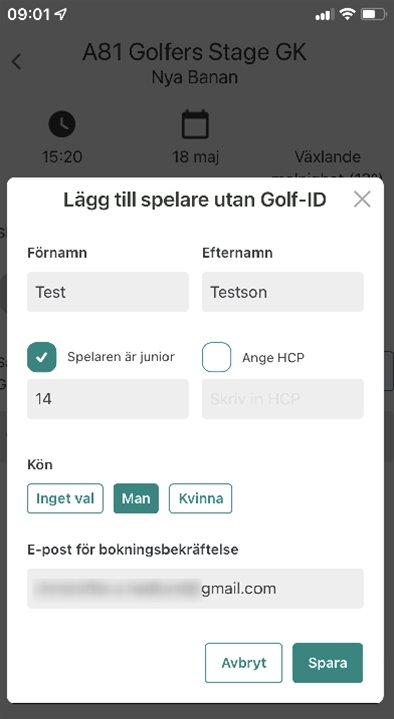Tap the clock icon above 15:20
The image size is (394, 719).
[62, 124]
